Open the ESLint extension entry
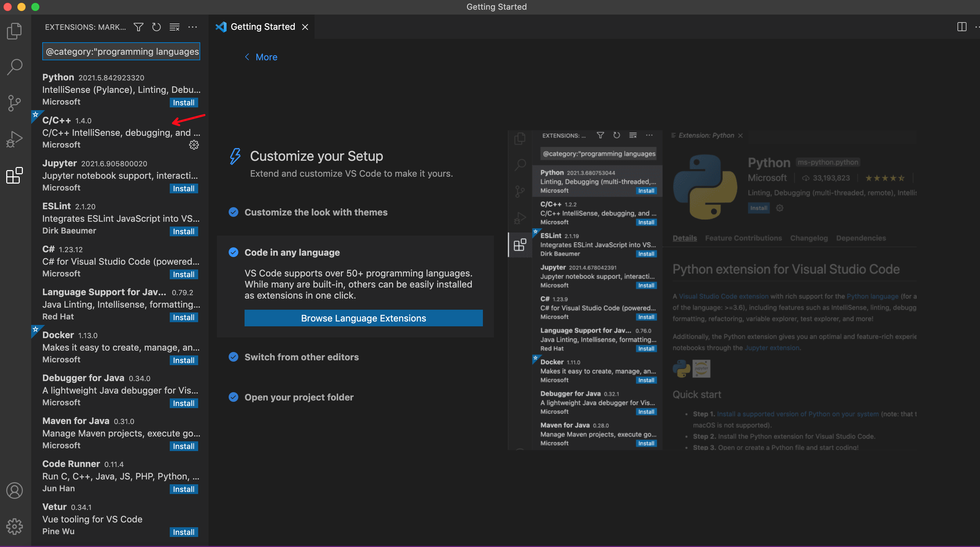Image resolution: width=980 pixels, height=547 pixels. (x=120, y=218)
